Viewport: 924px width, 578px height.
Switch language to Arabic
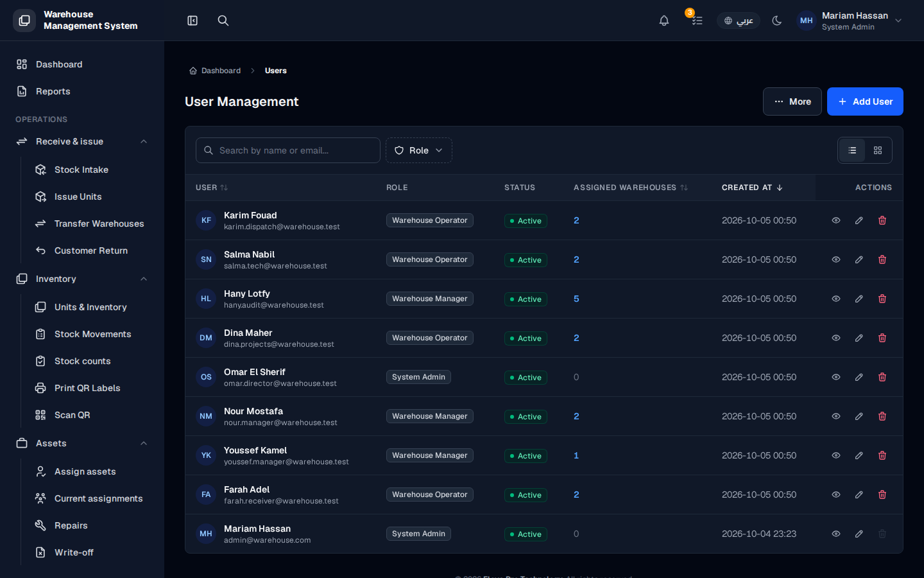click(739, 21)
